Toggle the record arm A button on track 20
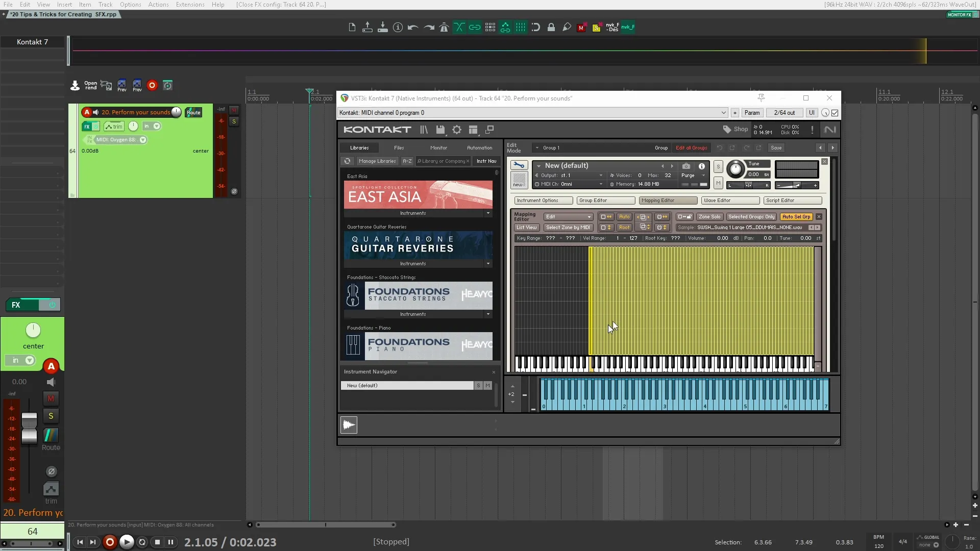 (87, 112)
